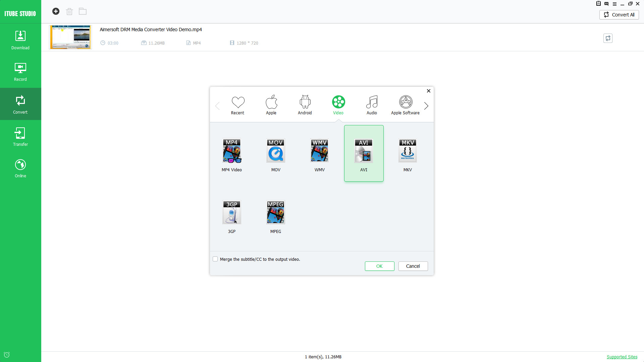Confirm format selection with OK
The height and width of the screenshot is (362, 644).
coord(379,266)
